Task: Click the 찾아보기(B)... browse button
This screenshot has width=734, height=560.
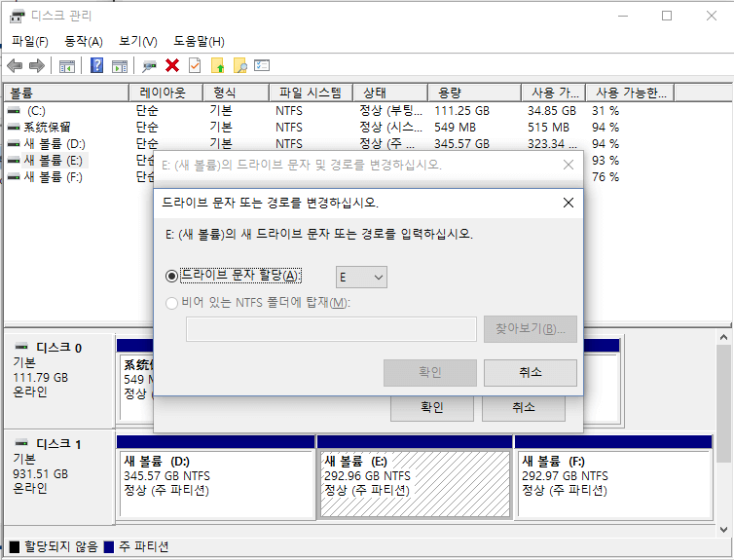Action: coord(531,329)
